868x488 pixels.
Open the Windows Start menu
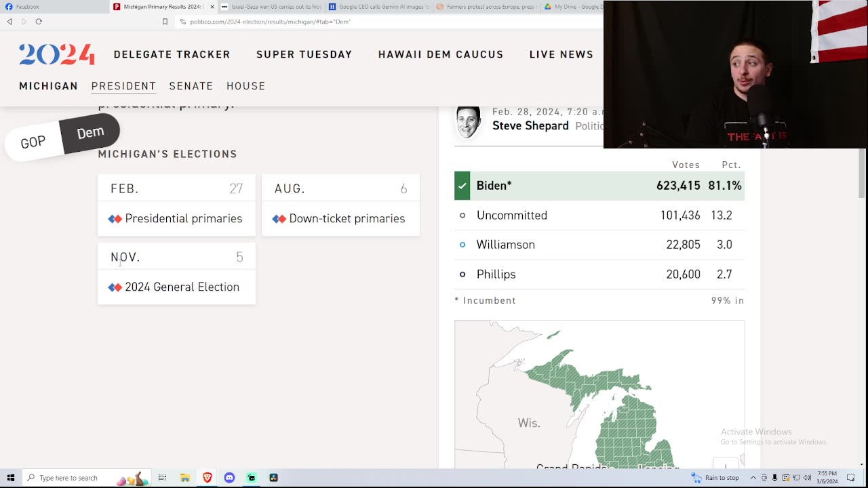point(10,478)
